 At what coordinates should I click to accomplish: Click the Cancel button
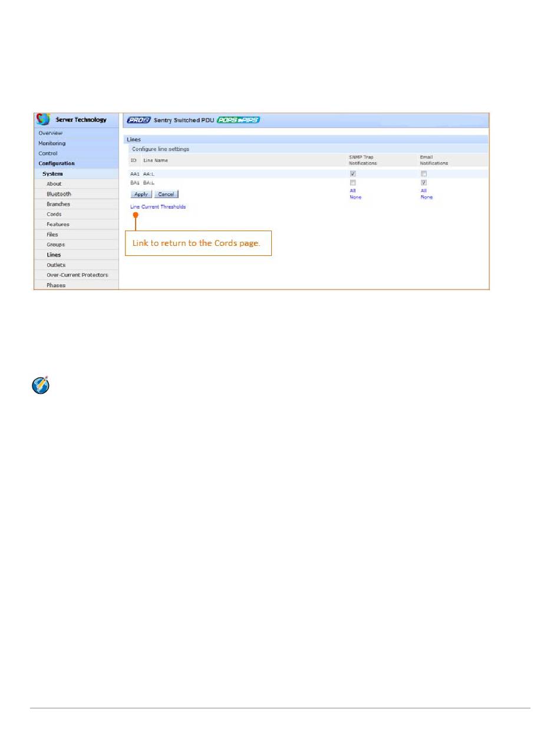[x=166, y=194]
